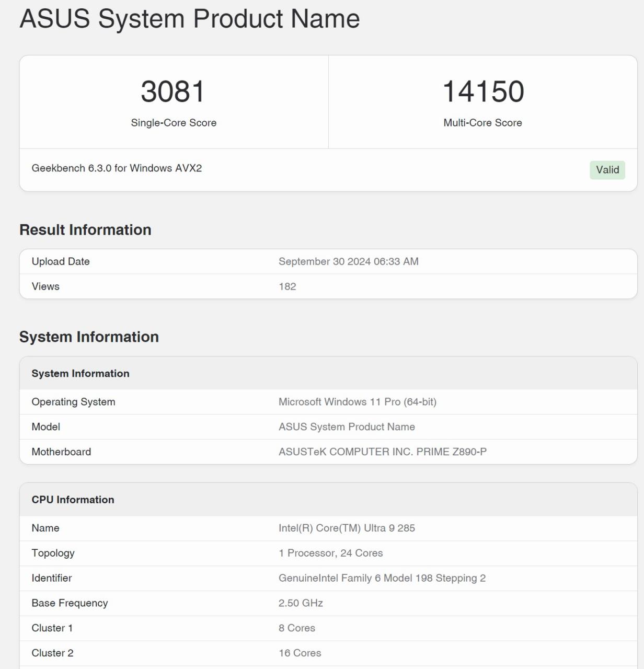Click the ASUS System Product Name page title
Viewport: 644px width, 669px height.
pyautogui.click(x=190, y=19)
